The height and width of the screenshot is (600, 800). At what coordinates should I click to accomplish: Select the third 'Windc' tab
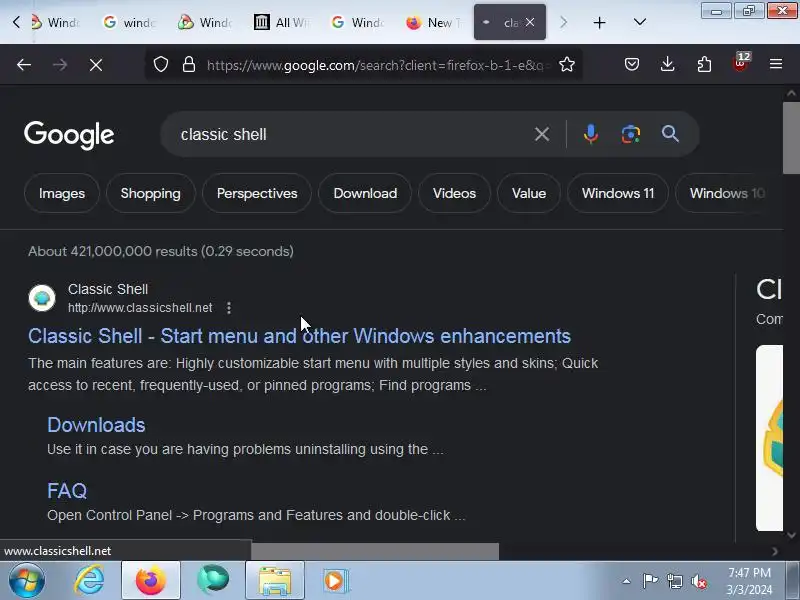(x=206, y=22)
